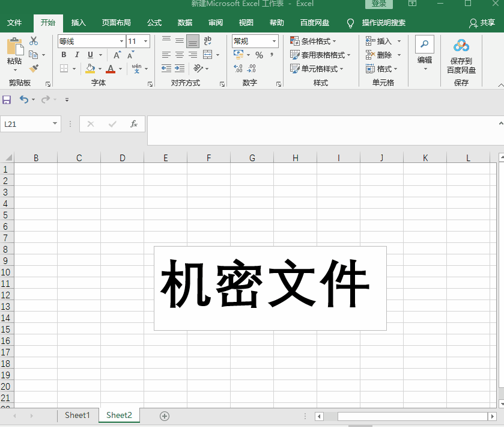Open the 文件 File tab
The width and height of the screenshot is (504, 427).
[x=14, y=22]
